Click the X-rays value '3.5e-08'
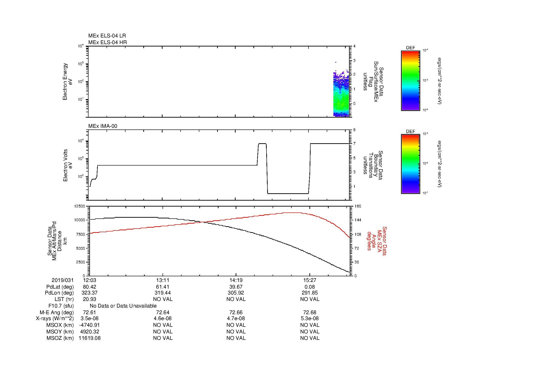Image resolution: width=555 pixels, height=392 pixels. pos(89,318)
